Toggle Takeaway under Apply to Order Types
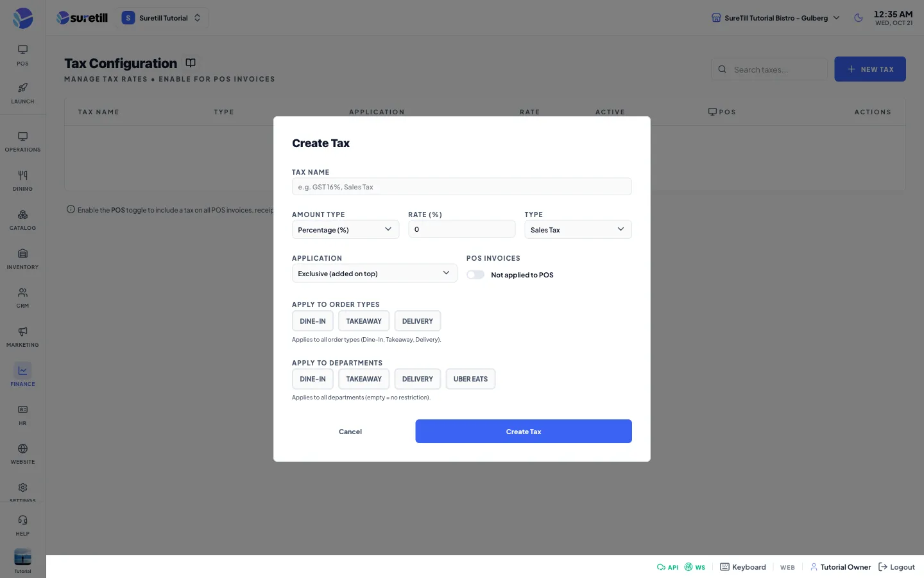Screen dimensions: 924x578 coord(364,321)
